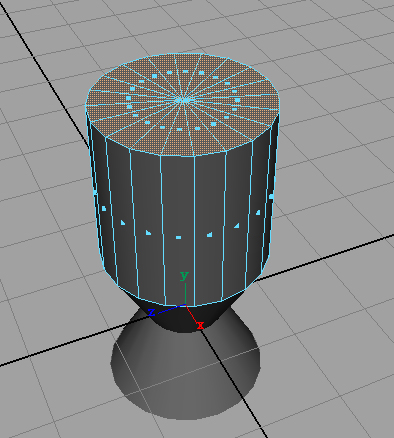Click the axis origin where X, Y, Z meet

pos(185,305)
